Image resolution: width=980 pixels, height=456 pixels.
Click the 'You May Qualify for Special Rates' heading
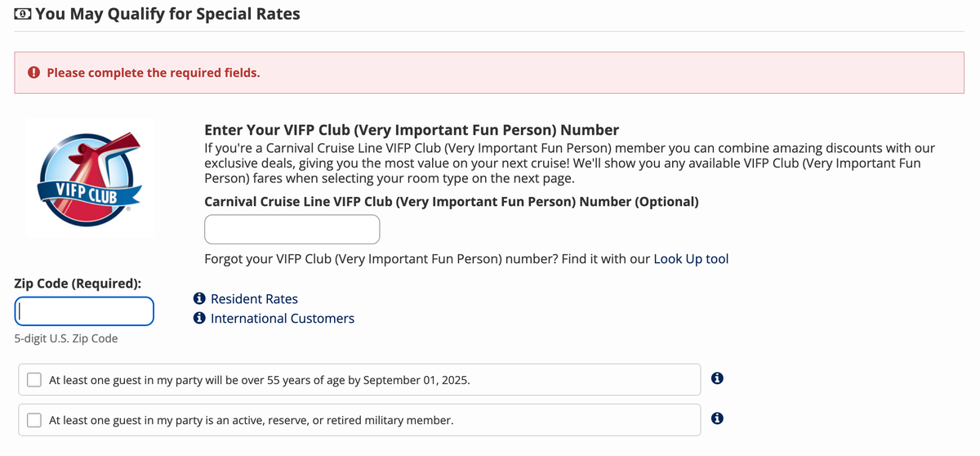(167, 14)
